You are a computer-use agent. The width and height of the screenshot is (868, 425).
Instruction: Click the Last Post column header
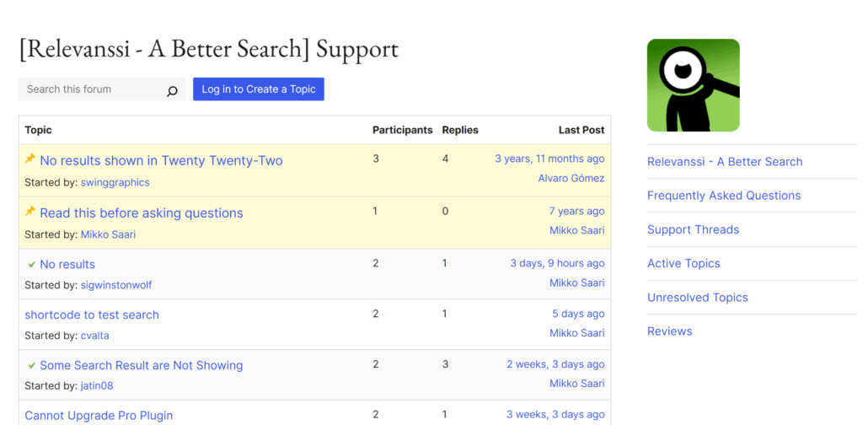tap(581, 130)
